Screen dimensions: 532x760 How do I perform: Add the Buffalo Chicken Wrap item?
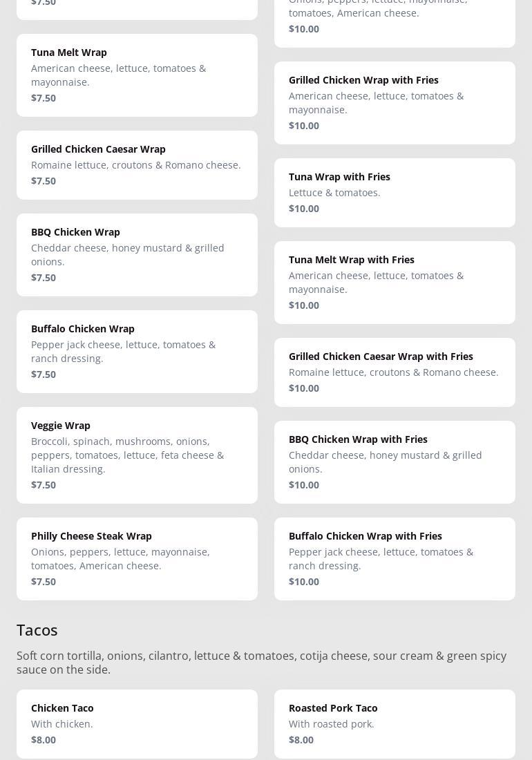tap(137, 351)
